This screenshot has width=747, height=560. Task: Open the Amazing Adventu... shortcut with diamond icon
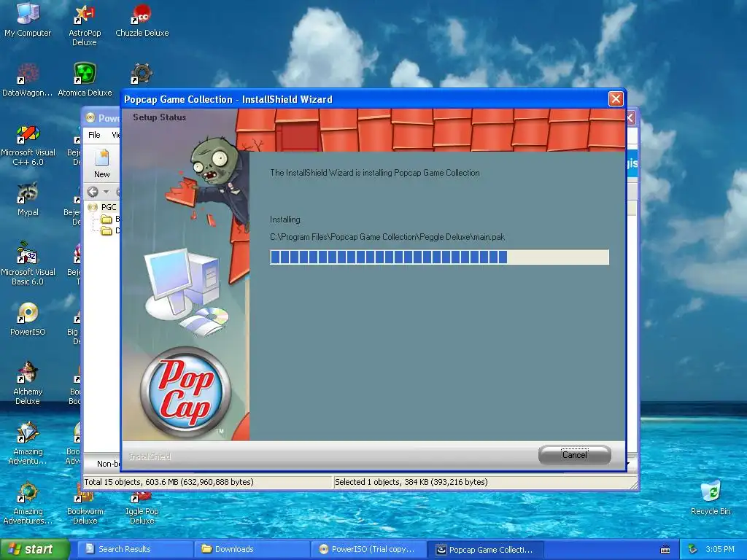(x=28, y=444)
